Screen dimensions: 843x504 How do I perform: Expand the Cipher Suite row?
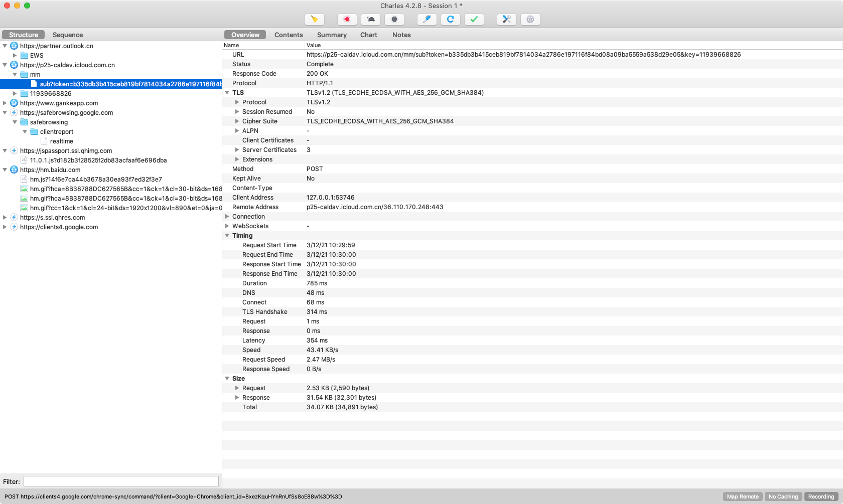pos(237,121)
